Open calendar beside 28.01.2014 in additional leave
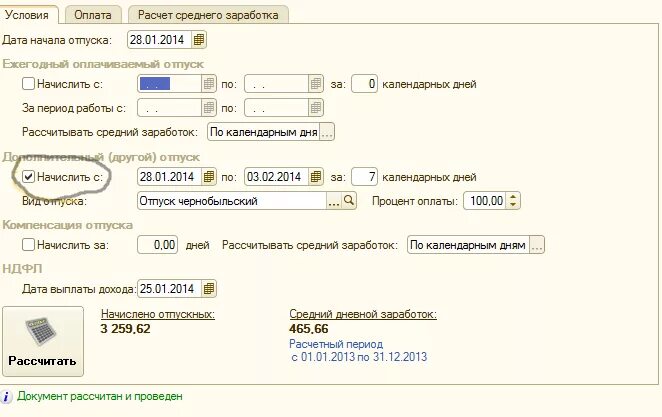 (209, 177)
